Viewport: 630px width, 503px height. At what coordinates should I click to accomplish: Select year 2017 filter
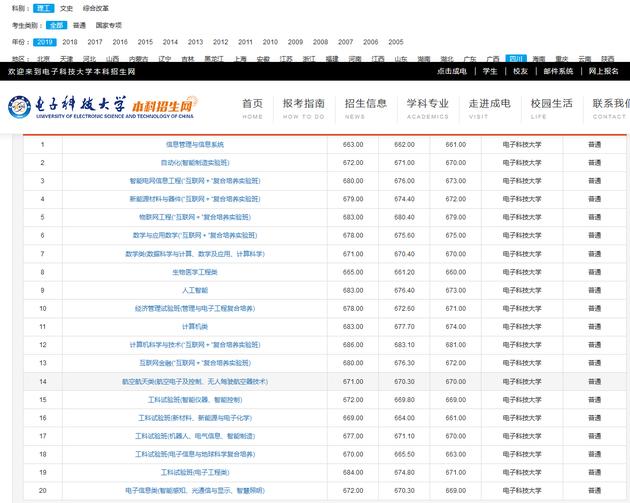[95, 42]
